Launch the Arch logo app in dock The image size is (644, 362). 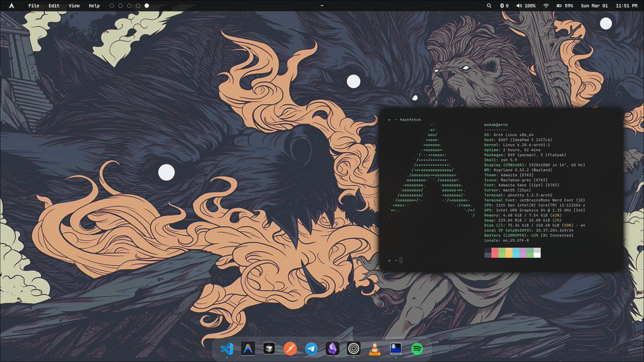click(x=247, y=349)
